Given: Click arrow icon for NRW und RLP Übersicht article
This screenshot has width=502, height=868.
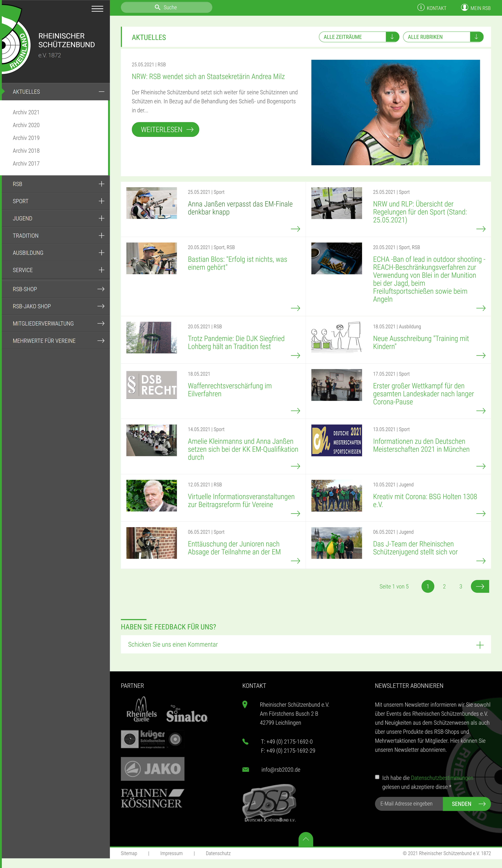Looking at the screenshot, I should [x=481, y=229].
